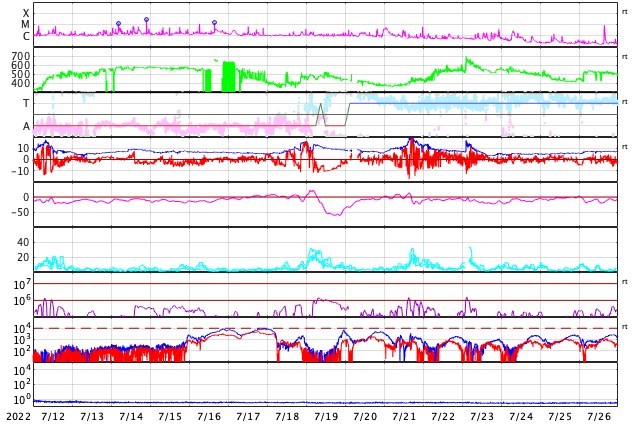This screenshot has height=424, width=634.
Task: Click the 10^4 label beside the dashed line
Action: coord(22,328)
